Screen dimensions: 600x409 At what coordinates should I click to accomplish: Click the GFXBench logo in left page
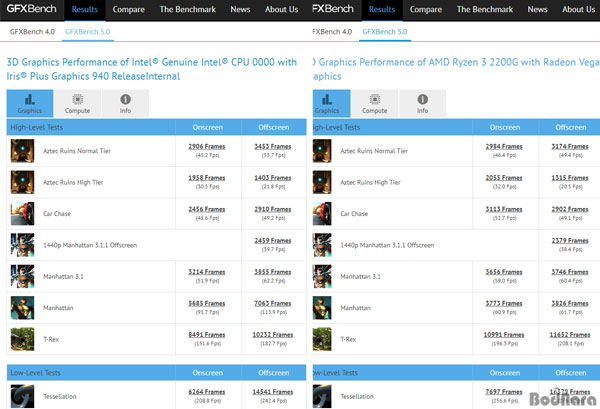[31, 8]
